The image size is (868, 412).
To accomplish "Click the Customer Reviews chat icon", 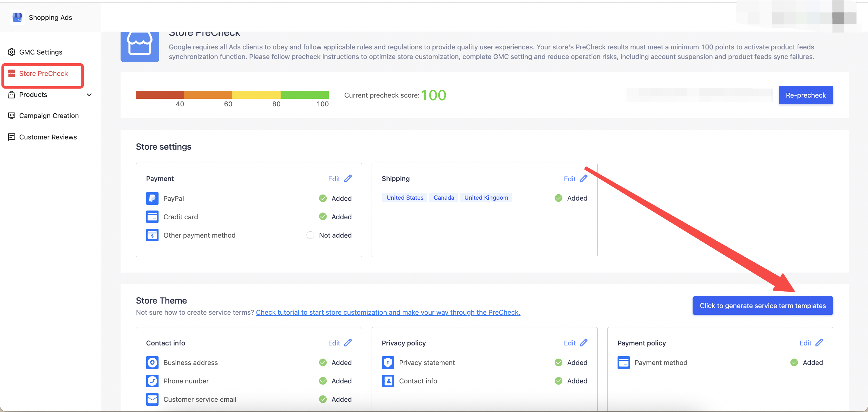I will point(11,137).
